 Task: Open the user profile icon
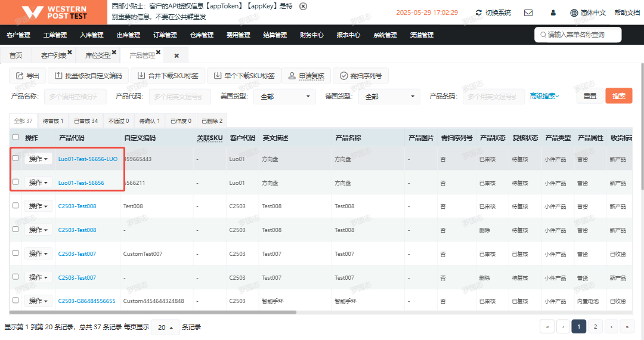553,13
